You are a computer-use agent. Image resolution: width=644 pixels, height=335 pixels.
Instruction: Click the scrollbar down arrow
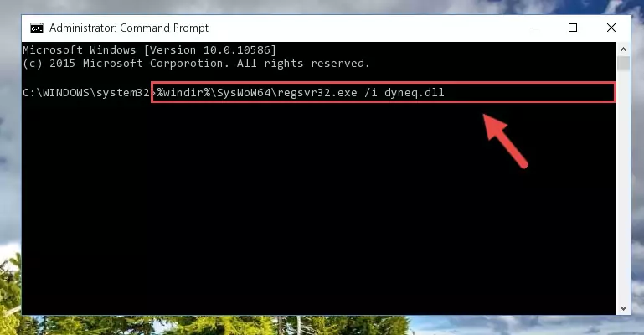coord(623,308)
